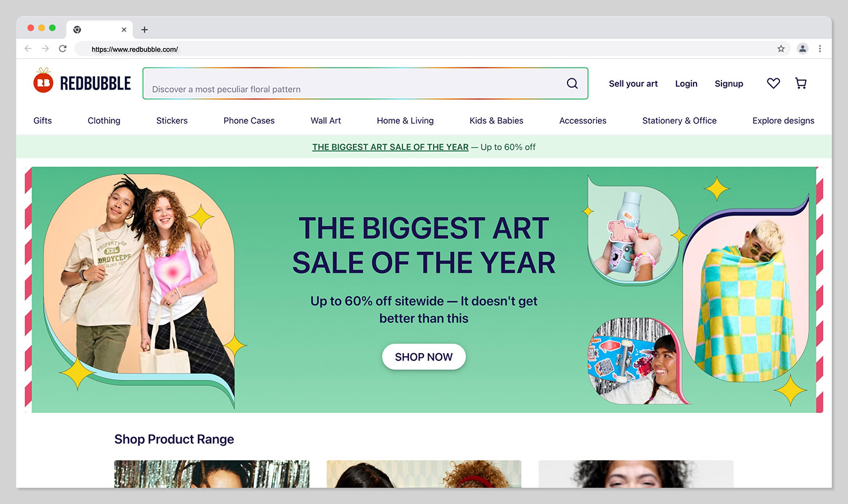Open the Home & Living menu
The height and width of the screenshot is (504, 848).
[x=405, y=121]
